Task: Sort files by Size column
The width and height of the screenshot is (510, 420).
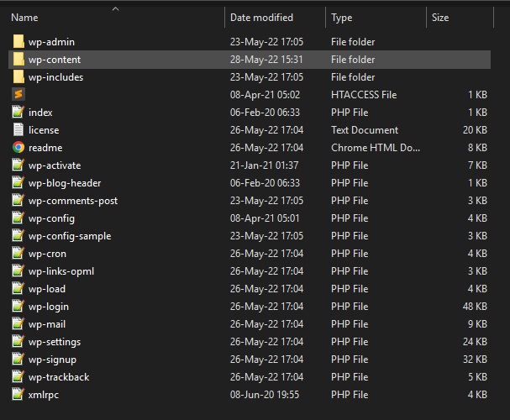Action: coord(440,18)
